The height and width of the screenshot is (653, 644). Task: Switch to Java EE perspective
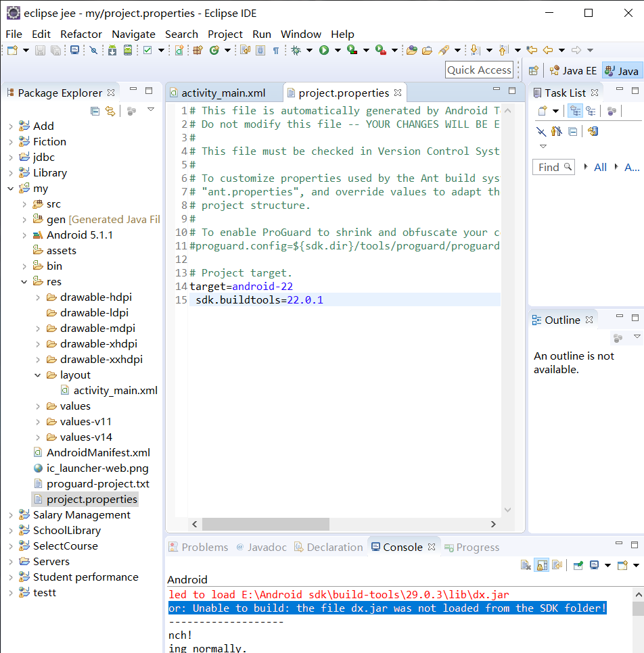pos(573,71)
